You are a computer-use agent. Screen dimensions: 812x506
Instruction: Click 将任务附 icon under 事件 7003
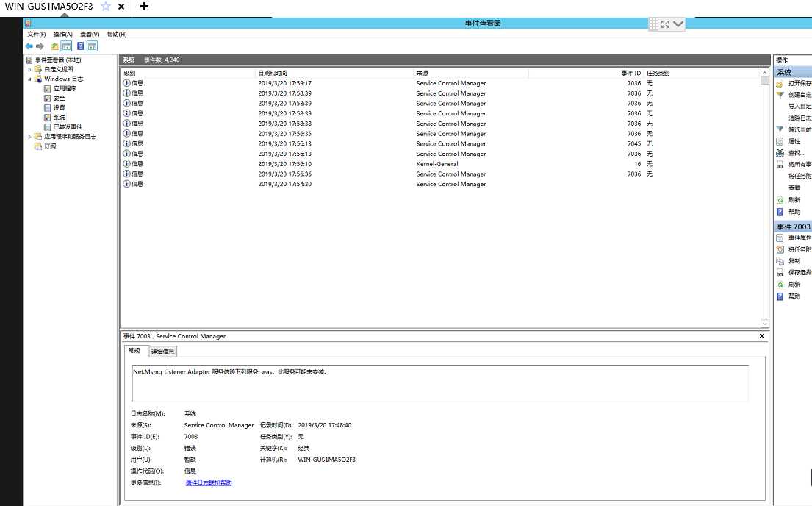780,249
